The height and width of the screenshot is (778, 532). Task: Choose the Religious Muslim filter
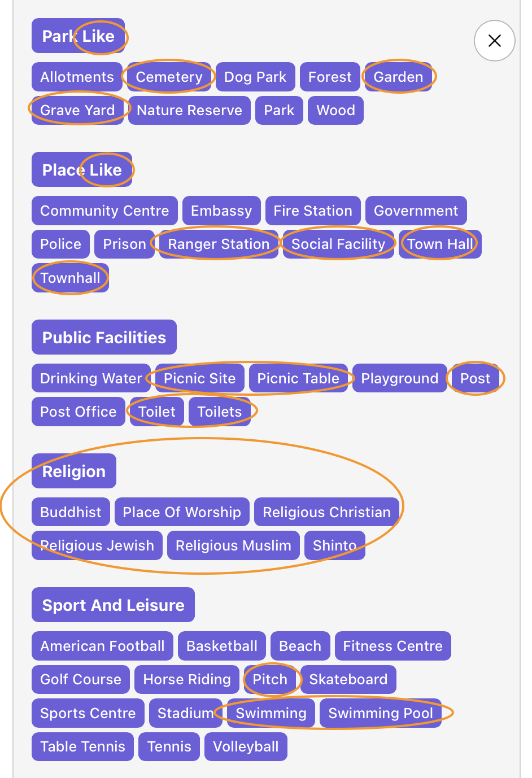(233, 545)
